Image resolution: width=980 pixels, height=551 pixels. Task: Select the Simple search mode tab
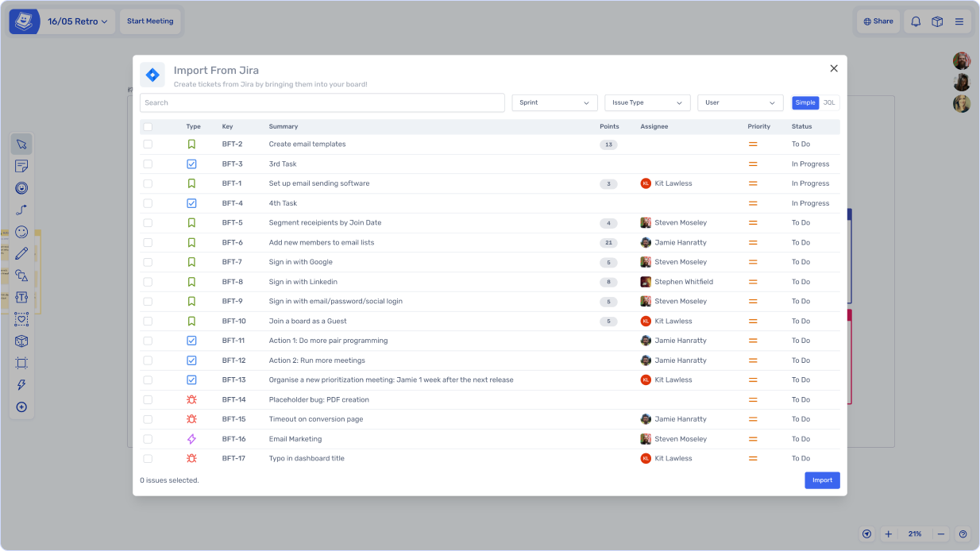pyautogui.click(x=805, y=102)
